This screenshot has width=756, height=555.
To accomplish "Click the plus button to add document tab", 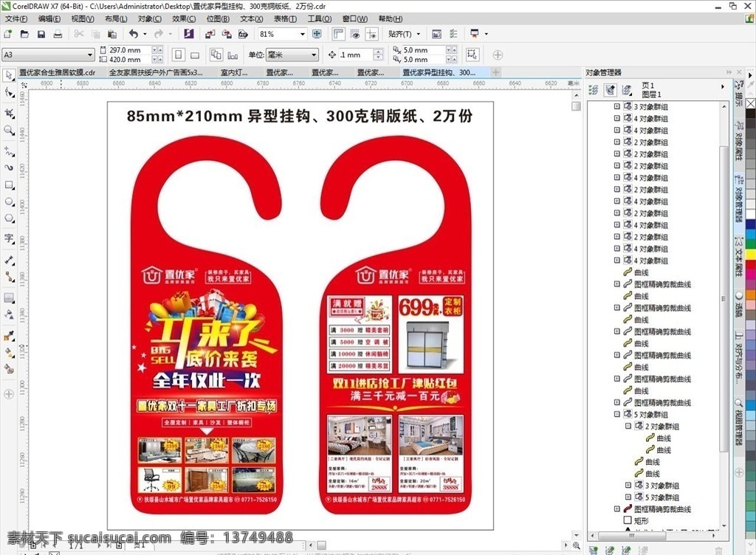I will tap(495, 72).
